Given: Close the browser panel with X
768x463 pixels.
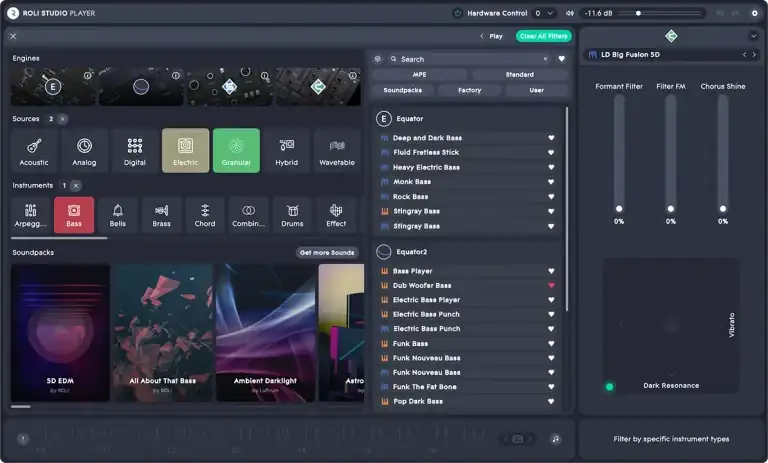Looking at the screenshot, I should coord(13,36).
